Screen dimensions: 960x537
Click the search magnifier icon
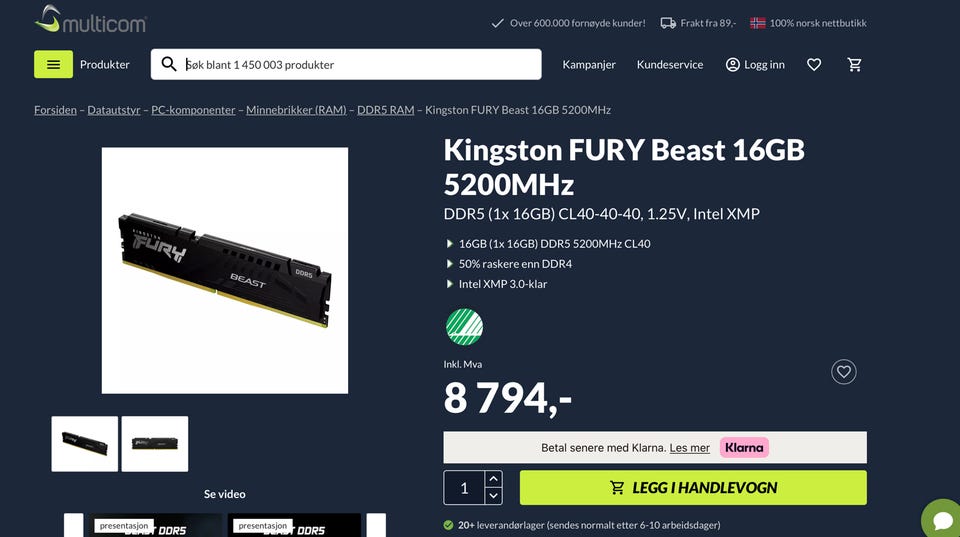[x=169, y=64]
